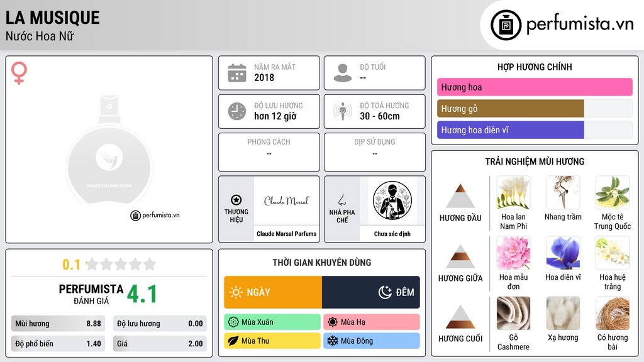This screenshot has height=362, width=644.
Task: Select the Hoa lan Nam Phi note image
Action: [513, 192]
